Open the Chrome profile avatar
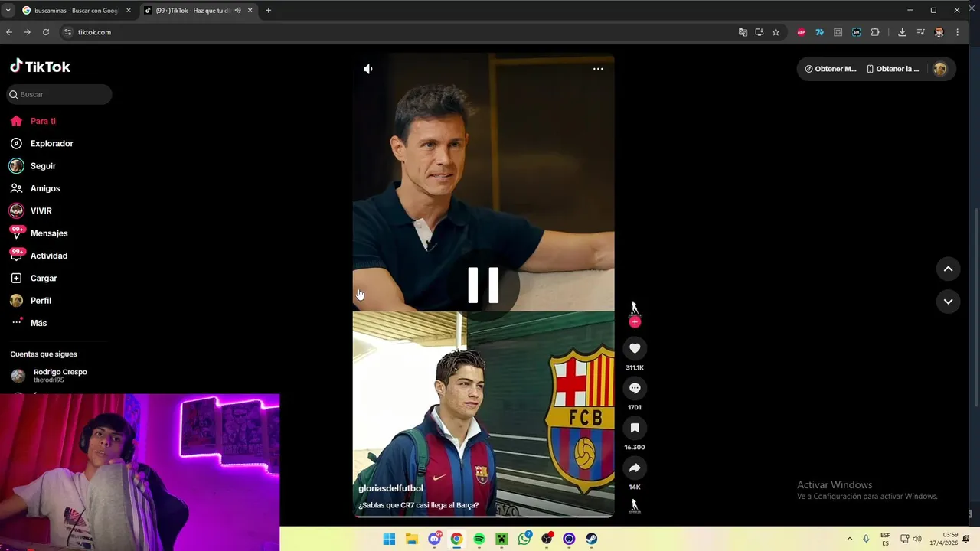Screen dimensions: 980x551 [939, 32]
